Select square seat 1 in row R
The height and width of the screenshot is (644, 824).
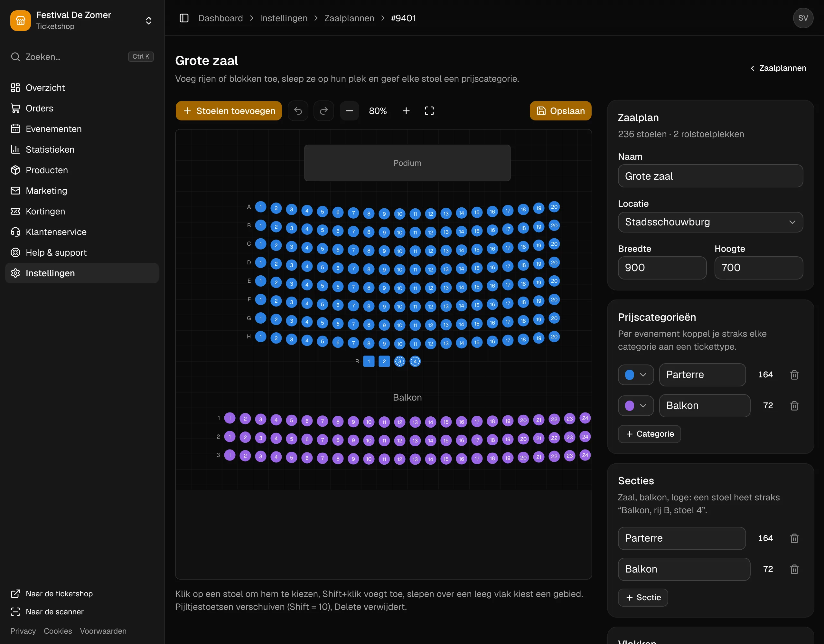pos(369,362)
